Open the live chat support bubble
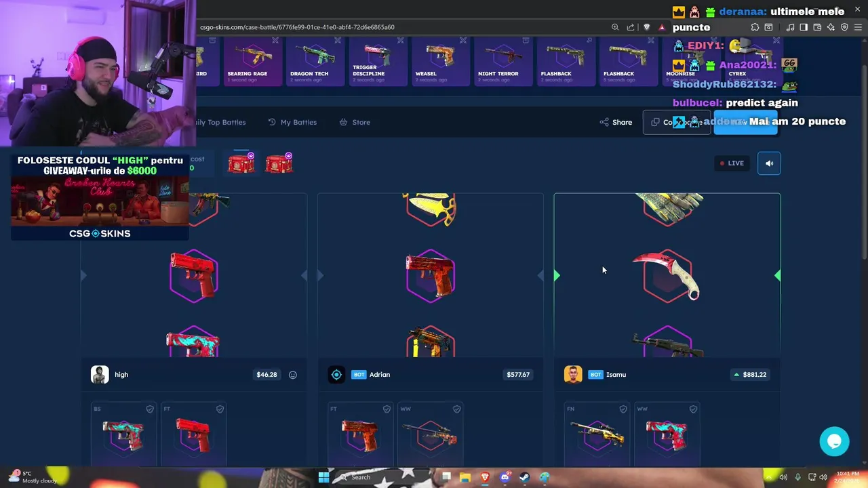868x488 pixels. click(x=834, y=441)
